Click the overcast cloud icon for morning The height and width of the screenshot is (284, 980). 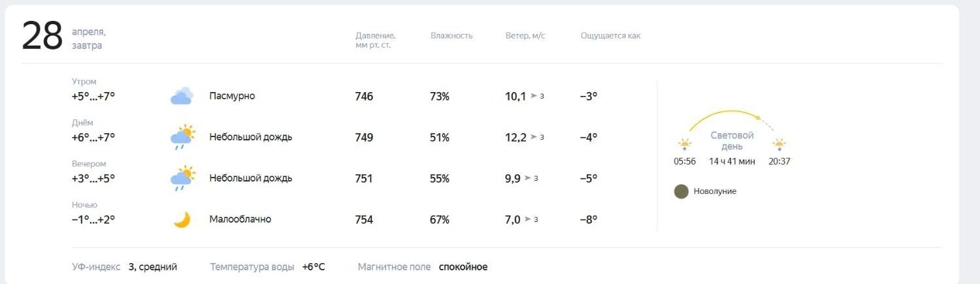pos(182,97)
